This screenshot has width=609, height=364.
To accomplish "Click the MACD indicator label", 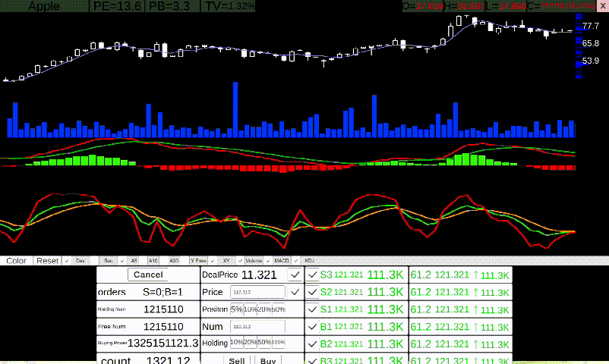I will coord(282,261).
